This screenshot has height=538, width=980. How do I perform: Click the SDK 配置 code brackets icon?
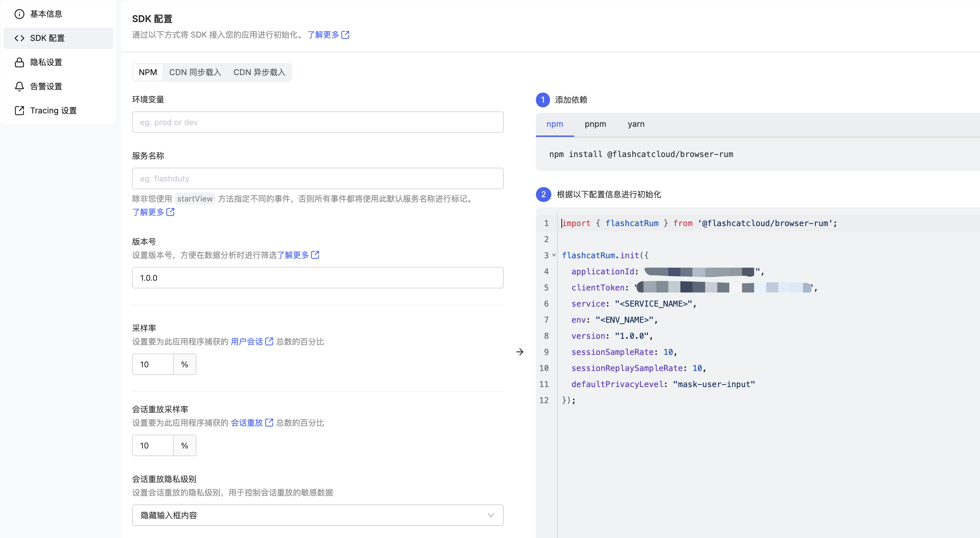pyautogui.click(x=19, y=38)
